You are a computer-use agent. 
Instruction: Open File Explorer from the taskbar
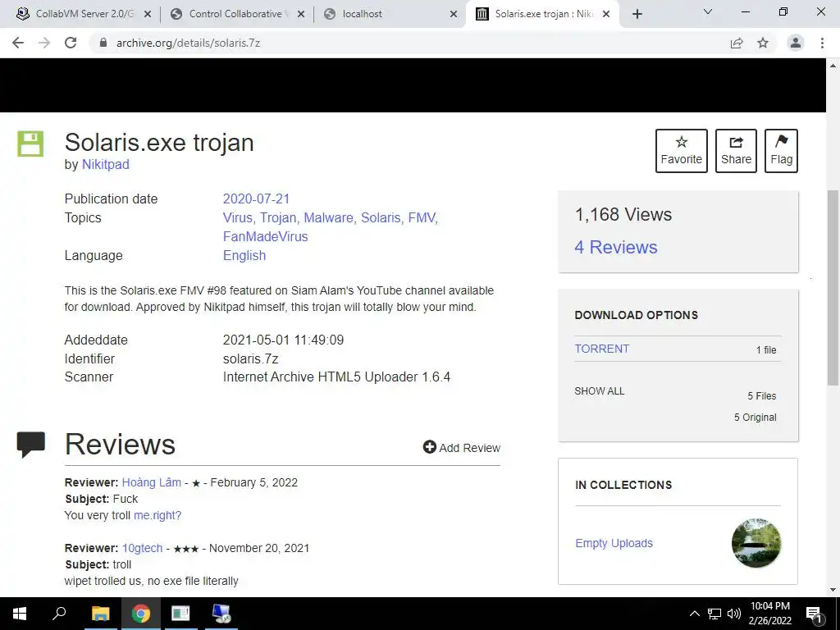pyautogui.click(x=100, y=614)
